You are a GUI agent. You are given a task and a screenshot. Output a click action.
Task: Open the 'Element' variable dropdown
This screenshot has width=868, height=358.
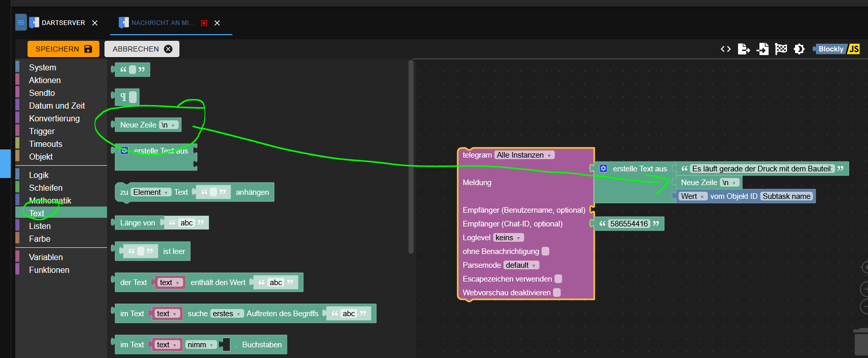(x=151, y=192)
